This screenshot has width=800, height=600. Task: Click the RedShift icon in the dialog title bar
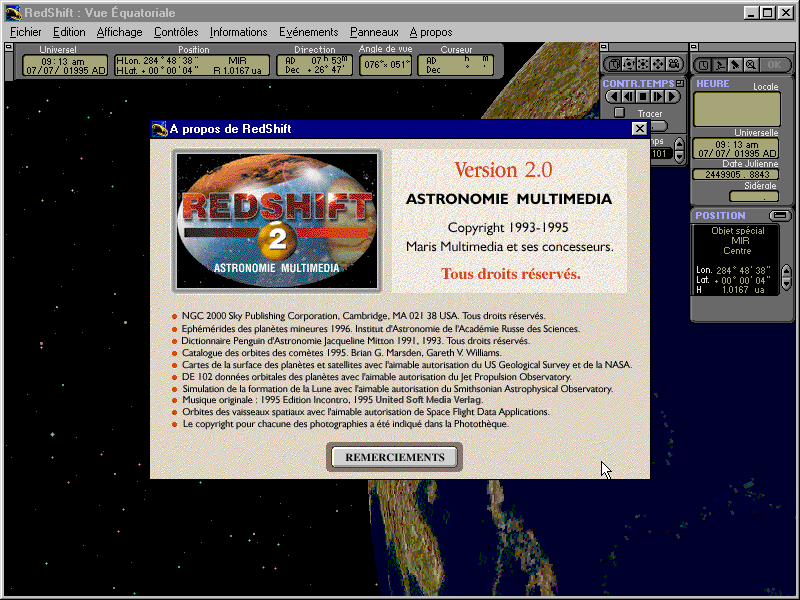click(160, 129)
